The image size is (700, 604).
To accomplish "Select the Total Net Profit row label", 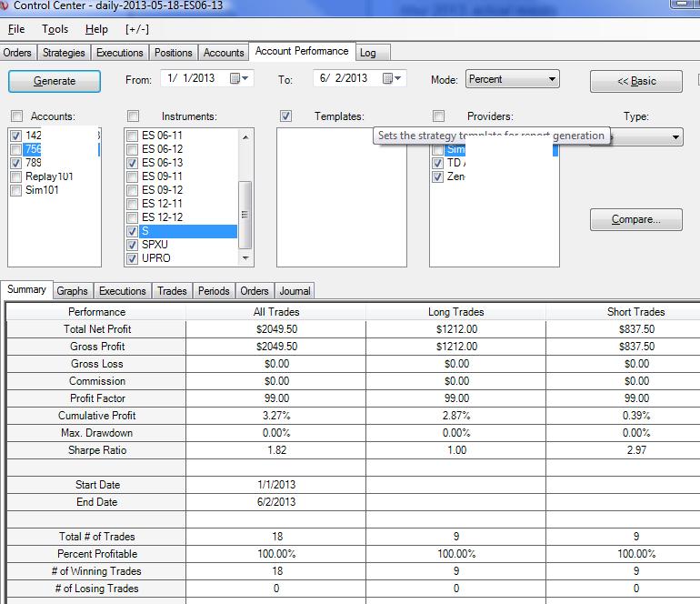I will 97,329.
